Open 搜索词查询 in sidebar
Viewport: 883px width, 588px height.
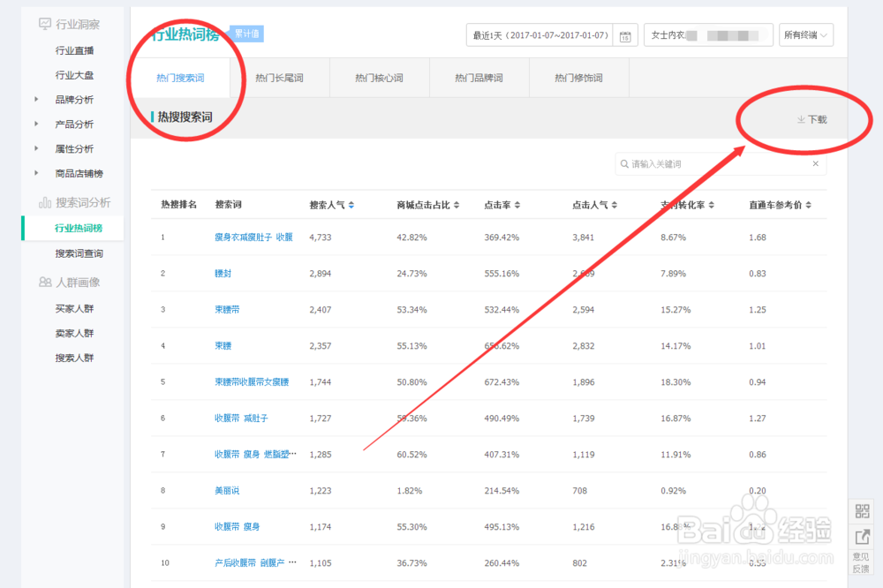click(x=79, y=253)
